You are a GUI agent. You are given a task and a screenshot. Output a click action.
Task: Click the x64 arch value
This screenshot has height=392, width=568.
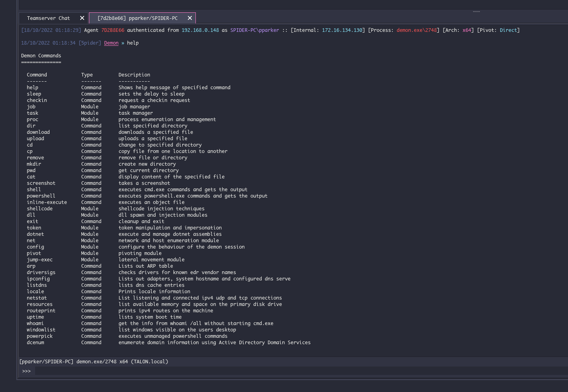coord(467,30)
